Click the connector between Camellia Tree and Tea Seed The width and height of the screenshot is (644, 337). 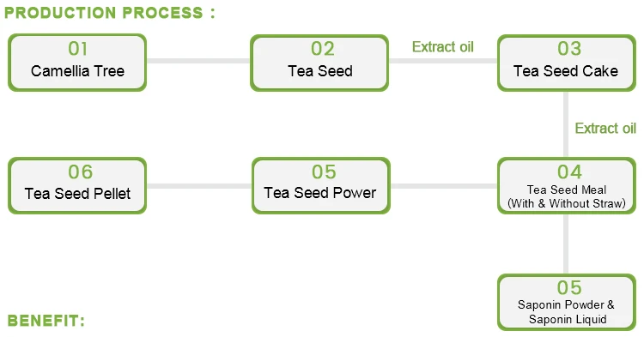pos(198,61)
